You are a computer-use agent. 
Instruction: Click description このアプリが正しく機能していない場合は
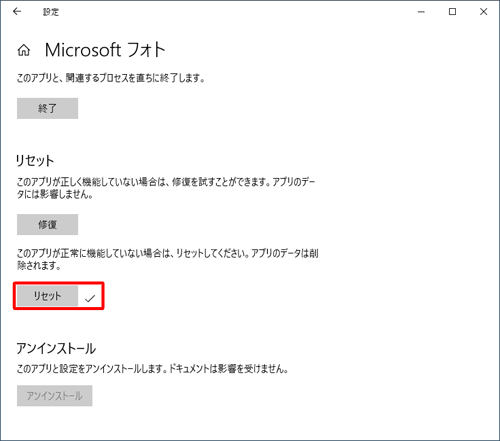pyautogui.click(x=166, y=188)
